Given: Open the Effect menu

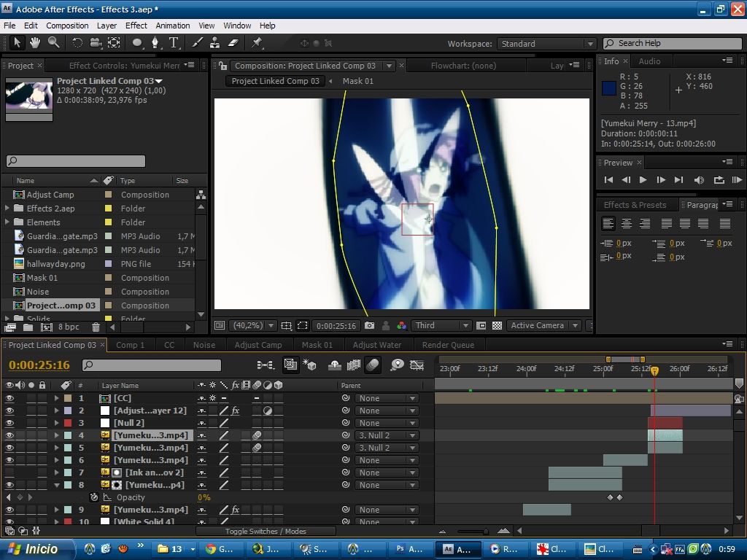Looking at the screenshot, I should (136, 26).
